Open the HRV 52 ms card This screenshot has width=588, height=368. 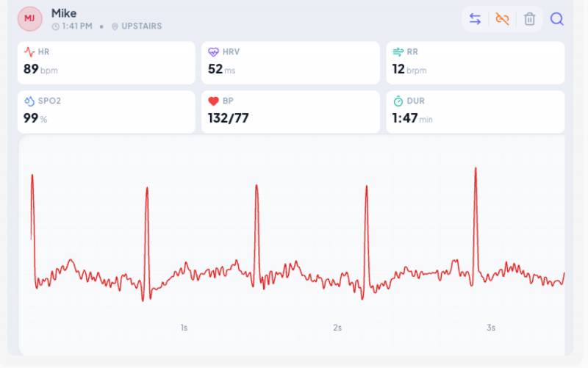point(290,63)
